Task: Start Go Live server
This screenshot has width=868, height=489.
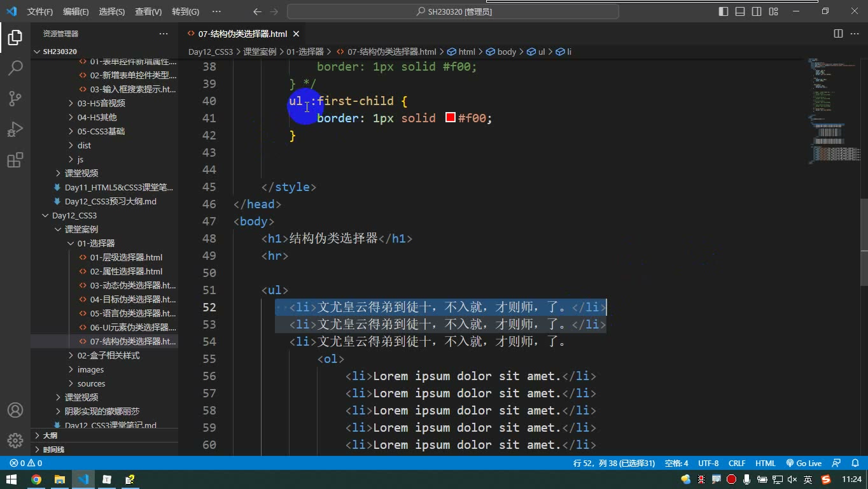Action: point(804,464)
